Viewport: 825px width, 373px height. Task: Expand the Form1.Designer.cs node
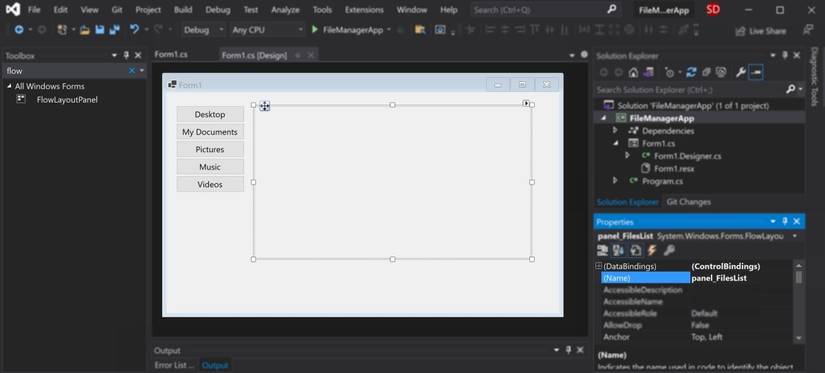tap(627, 156)
